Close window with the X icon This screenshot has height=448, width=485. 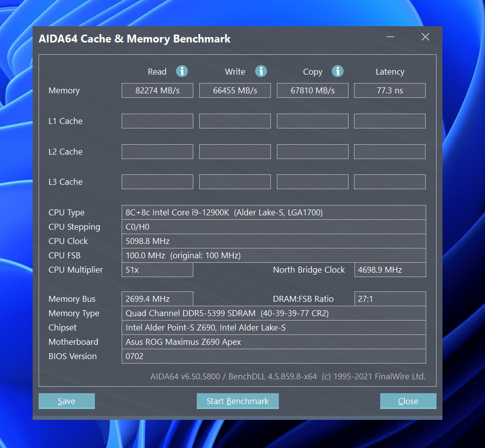point(425,37)
